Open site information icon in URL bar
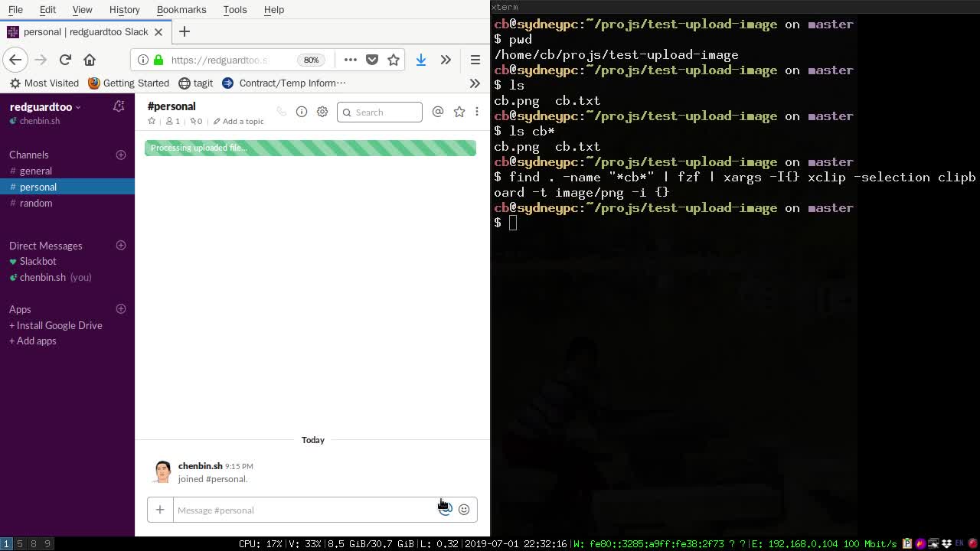 point(143,60)
